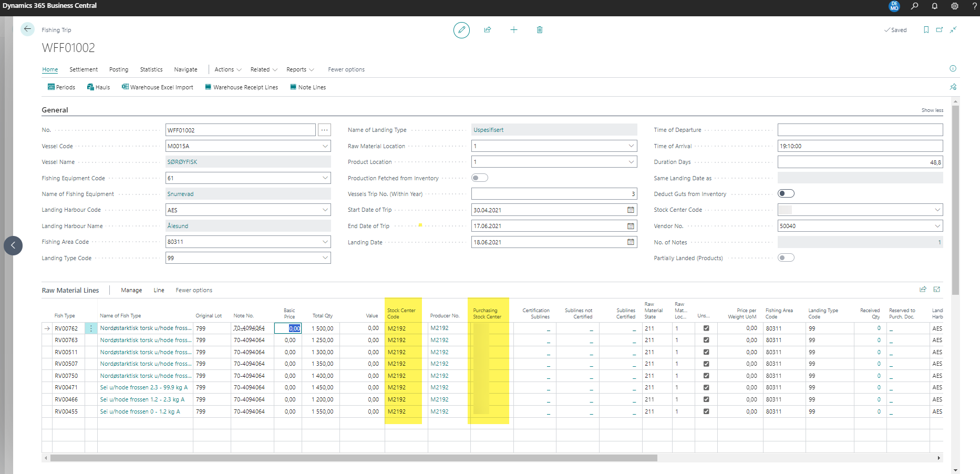Toggle Production Fetched from Inventory switch
This screenshot has height=474, width=980.
[479, 178]
